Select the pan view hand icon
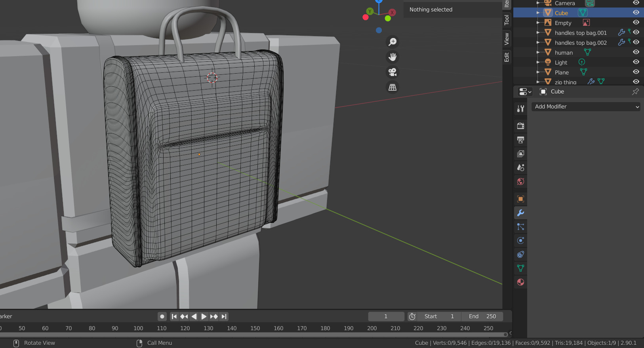 coord(392,57)
